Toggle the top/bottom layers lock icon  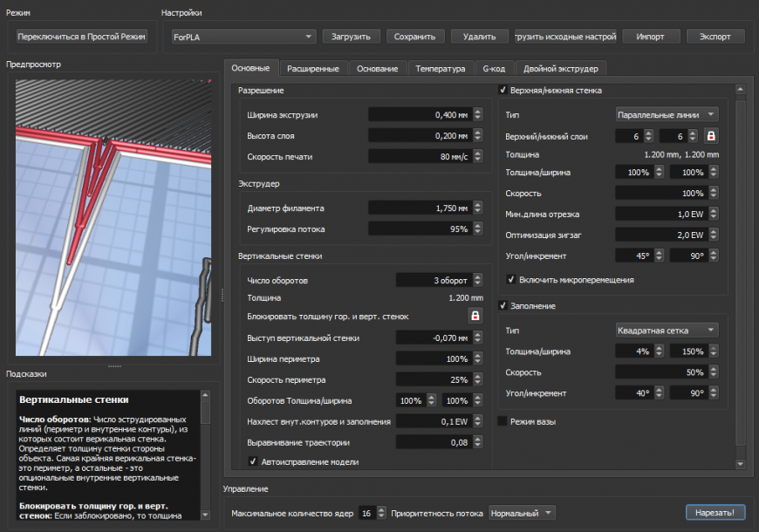click(711, 136)
